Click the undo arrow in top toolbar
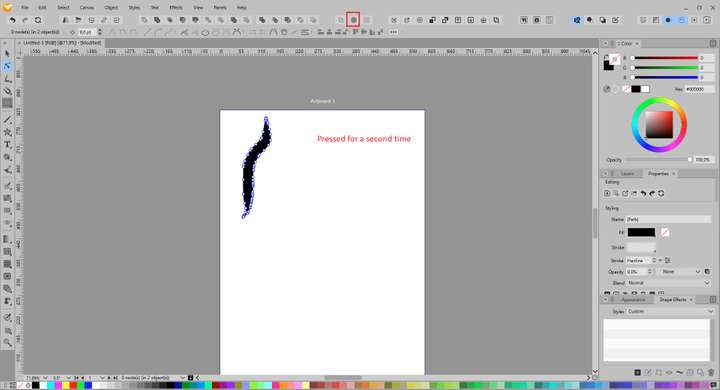This screenshot has width=720, height=390. pos(12,20)
